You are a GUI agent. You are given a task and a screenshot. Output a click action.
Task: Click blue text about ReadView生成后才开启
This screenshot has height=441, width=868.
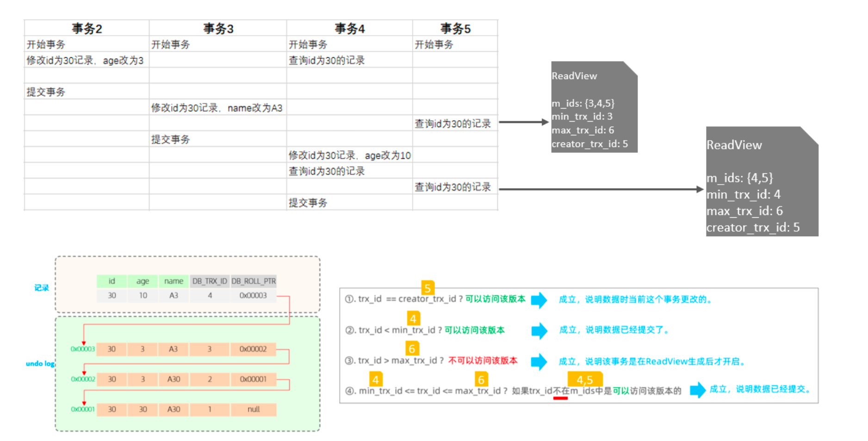652,361
